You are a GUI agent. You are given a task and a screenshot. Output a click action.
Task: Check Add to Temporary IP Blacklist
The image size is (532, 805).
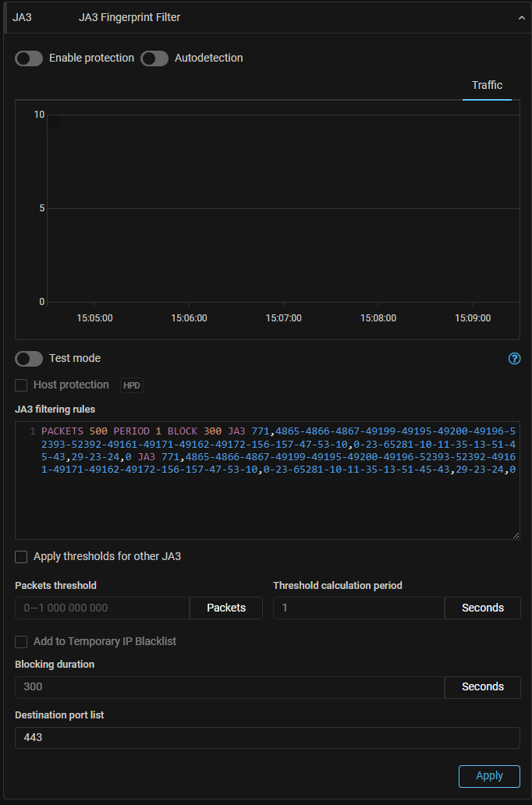22,641
